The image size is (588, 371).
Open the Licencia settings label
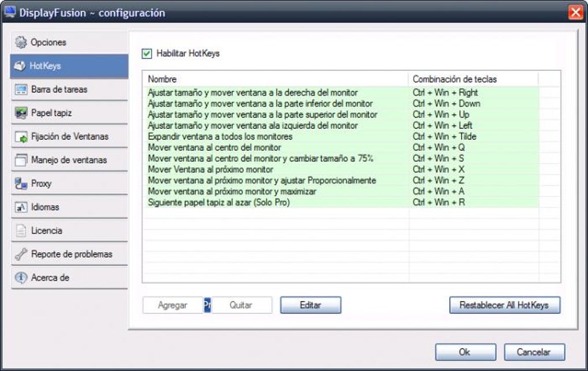click(47, 231)
